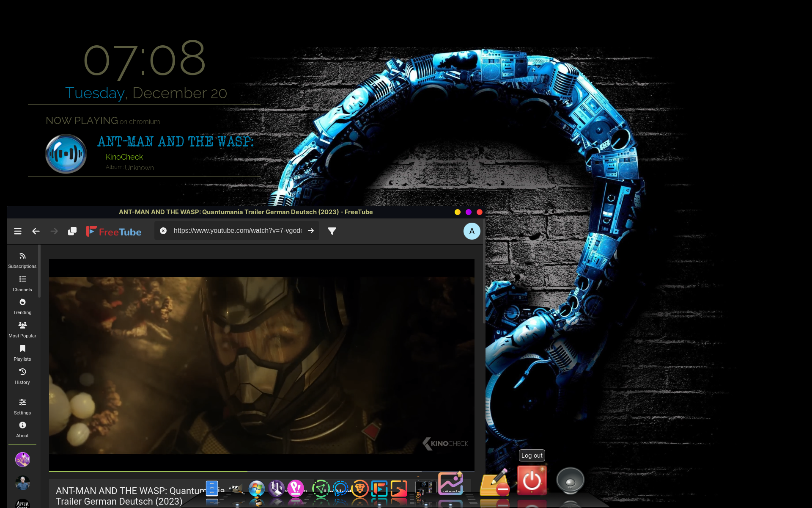This screenshot has height=508, width=812.
Task: Click the red Log out power button
Action: (532, 480)
